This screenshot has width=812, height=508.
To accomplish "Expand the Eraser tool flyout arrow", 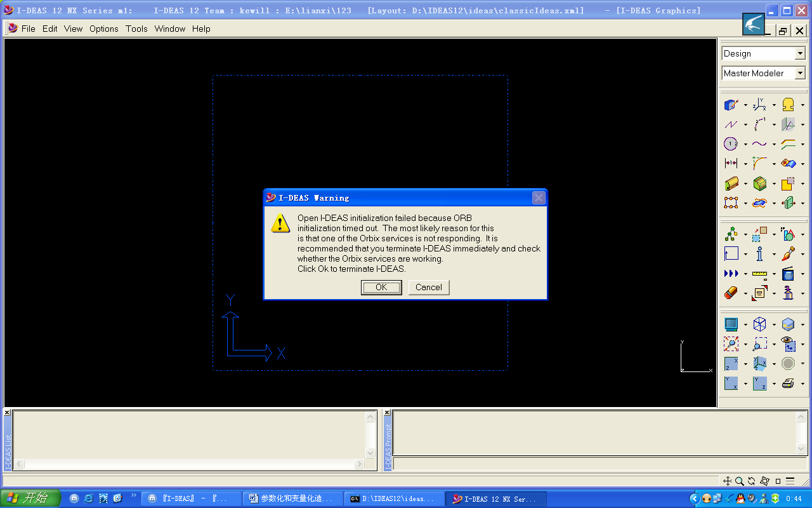I will coord(745,294).
